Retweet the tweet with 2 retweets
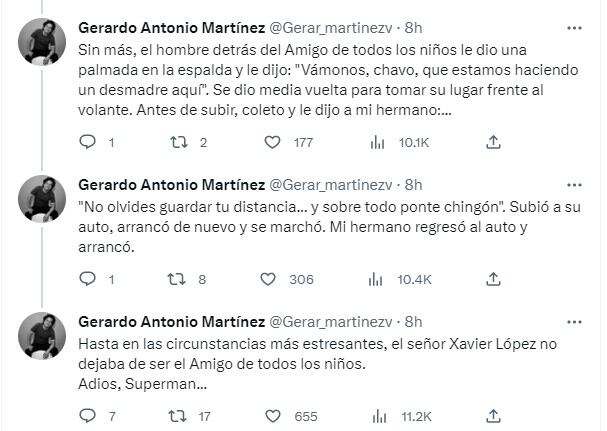 tap(181, 143)
